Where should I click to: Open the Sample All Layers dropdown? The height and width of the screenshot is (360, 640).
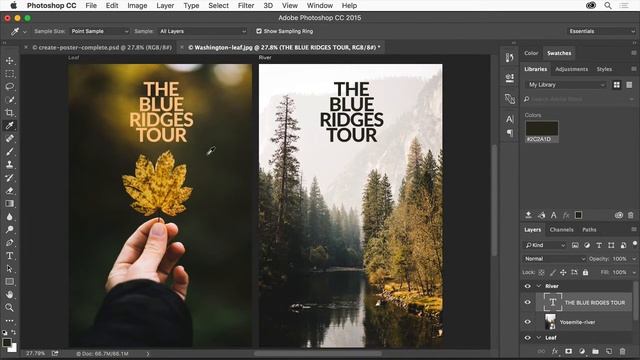[202, 31]
